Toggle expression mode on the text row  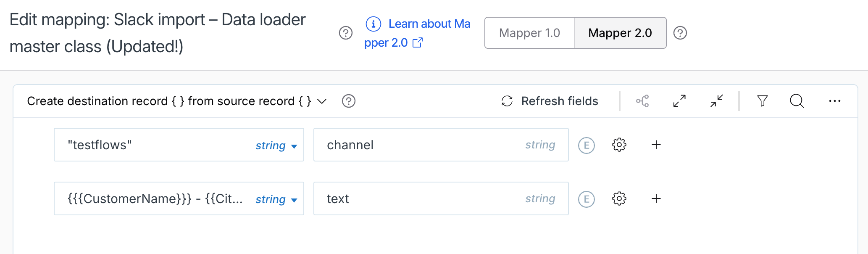point(587,198)
